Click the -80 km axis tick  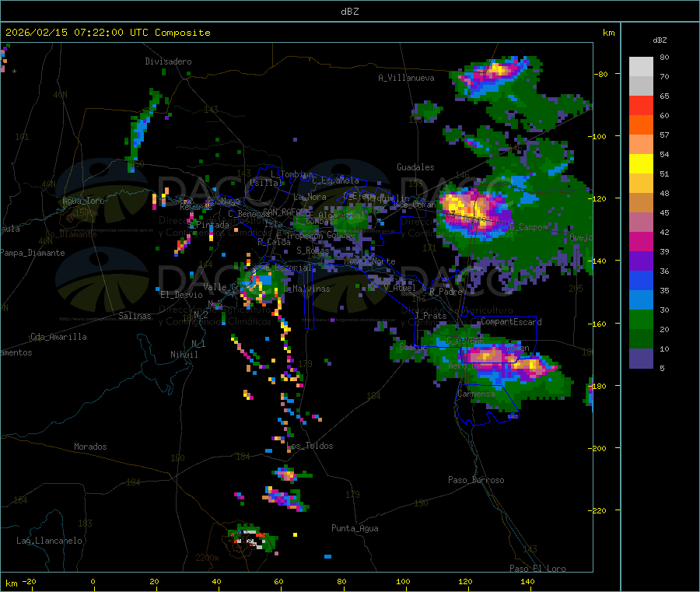[600, 74]
